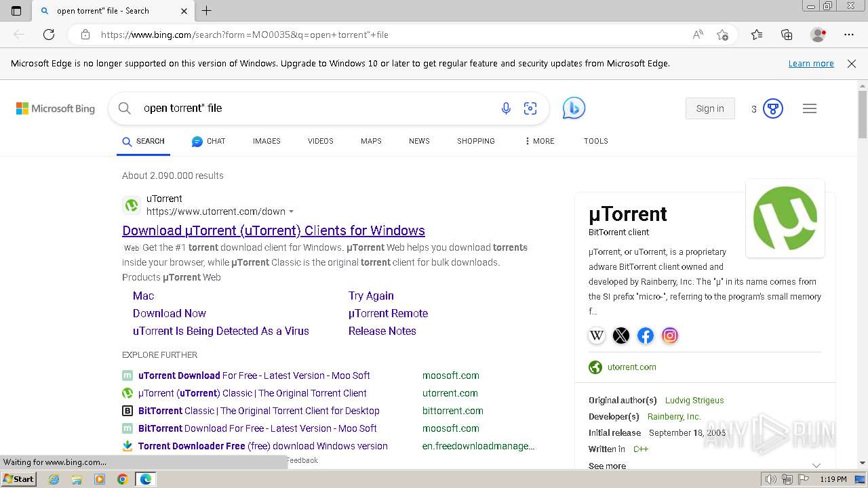Open the Rainberry, Inc. developer link
Viewport: 868px width, 488px height.
[x=674, y=416]
